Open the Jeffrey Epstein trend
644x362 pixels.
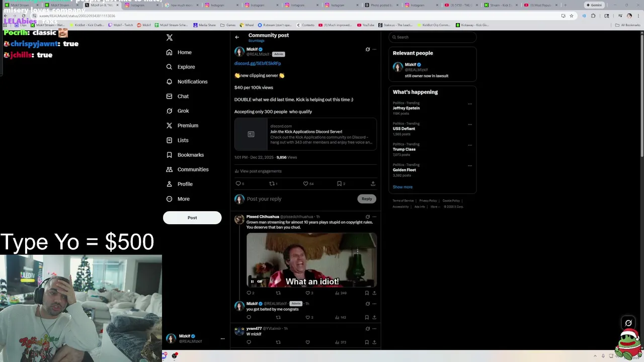tap(406, 108)
